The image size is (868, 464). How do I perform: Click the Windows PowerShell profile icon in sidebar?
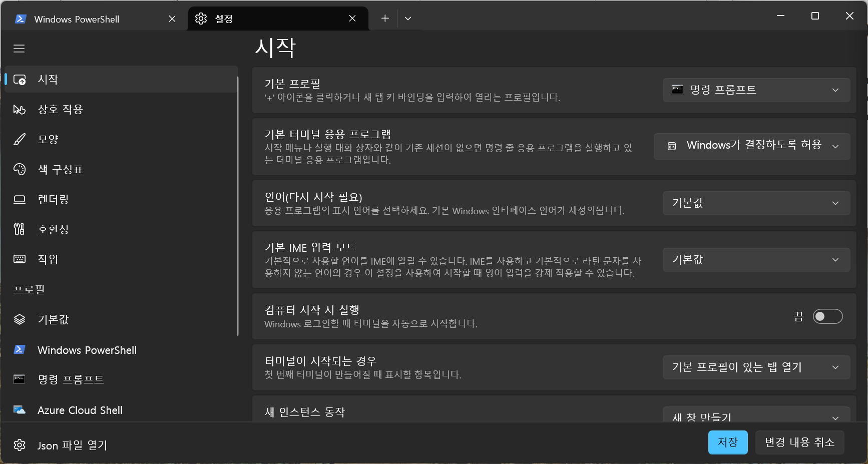click(20, 349)
